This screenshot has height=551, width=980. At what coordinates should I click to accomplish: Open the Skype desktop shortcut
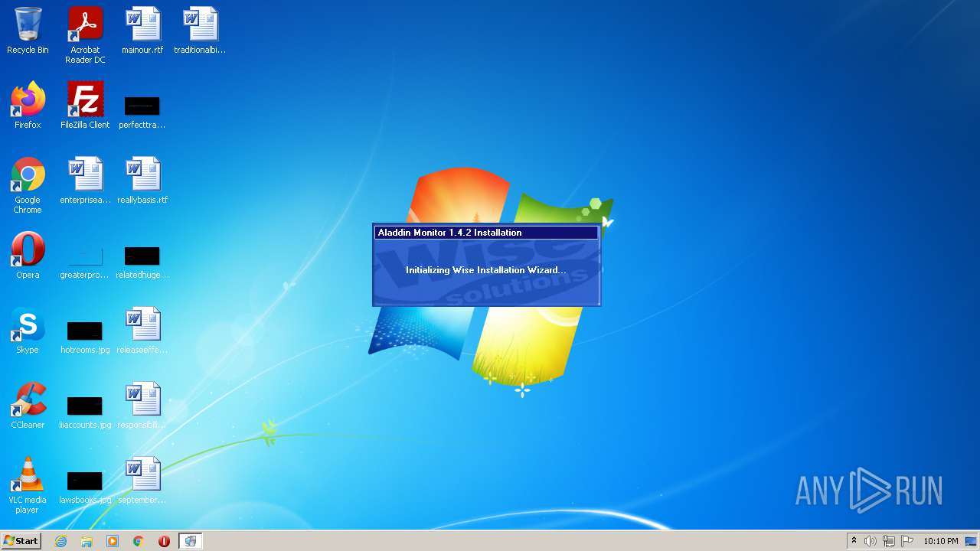28,331
